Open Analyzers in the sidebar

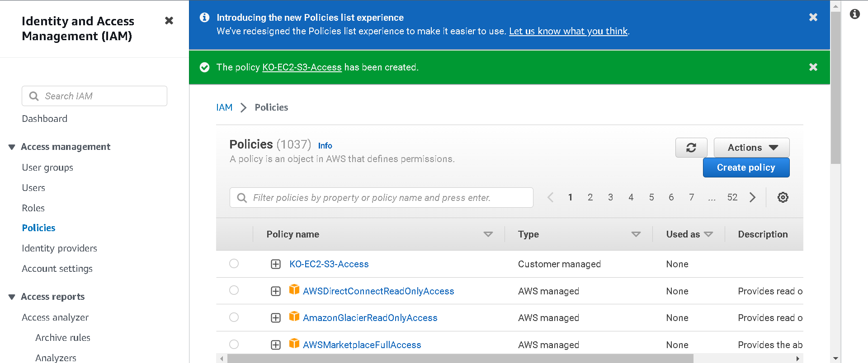(x=56, y=358)
